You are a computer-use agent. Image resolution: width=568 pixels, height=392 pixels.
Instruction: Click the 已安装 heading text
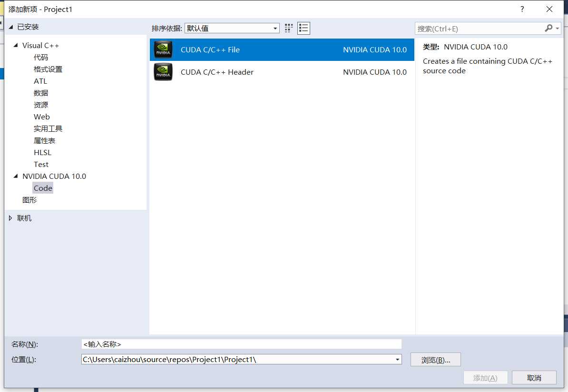coord(28,27)
